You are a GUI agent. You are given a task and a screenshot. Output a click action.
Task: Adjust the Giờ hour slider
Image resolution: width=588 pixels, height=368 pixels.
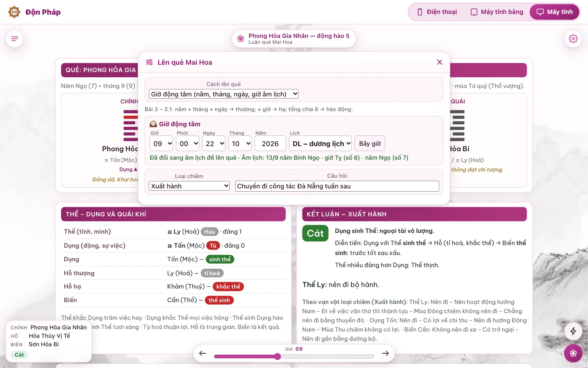294,356
